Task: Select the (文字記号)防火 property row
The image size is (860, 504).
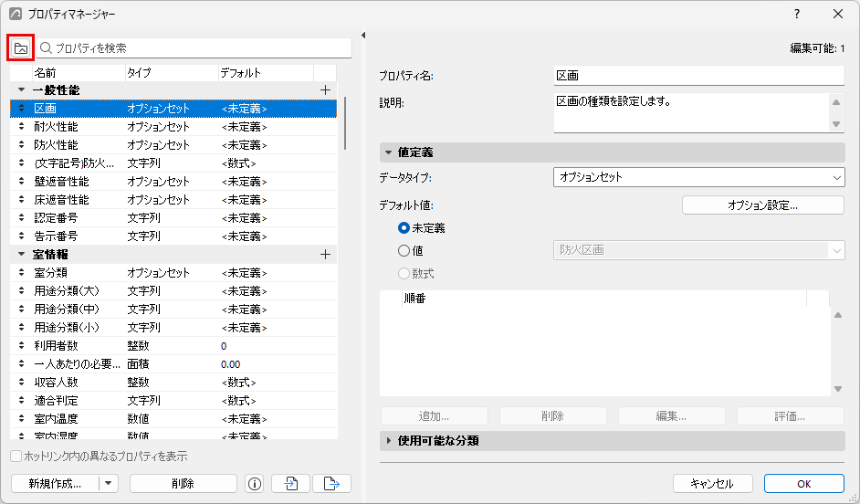Action: tap(173, 163)
